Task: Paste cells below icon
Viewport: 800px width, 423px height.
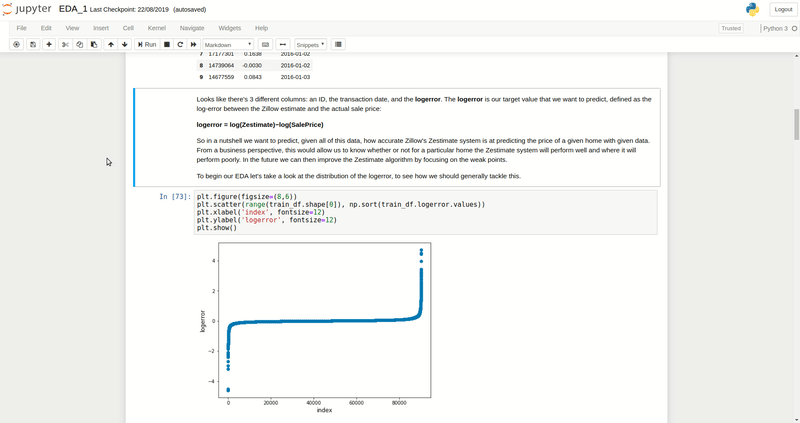Action: click(x=94, y=44)
